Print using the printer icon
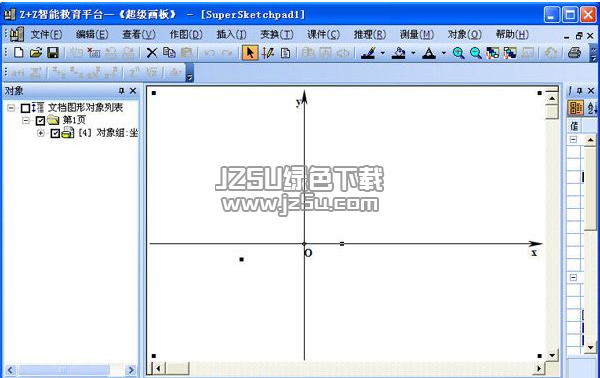600x378 pixels. (x=574, y=52)
